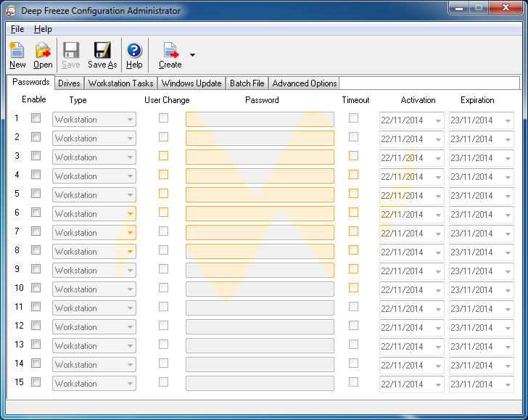Switch to the Passwords tab
This screenshot has width=528, height=420.
click(31, 82)
